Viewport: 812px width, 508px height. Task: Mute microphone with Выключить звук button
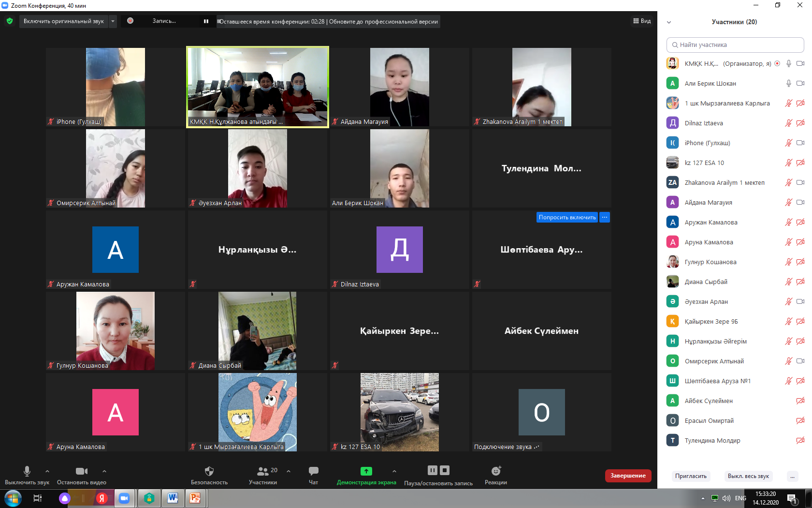pos(27,471)
